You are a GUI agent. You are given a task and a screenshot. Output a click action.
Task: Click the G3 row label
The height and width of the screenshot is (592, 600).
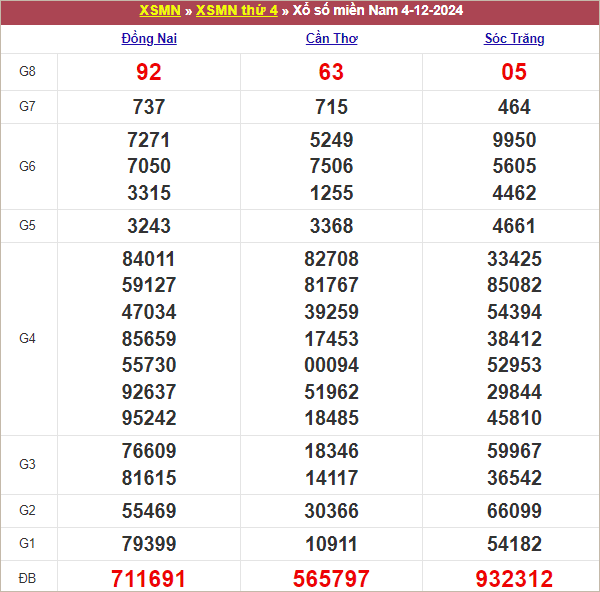[x=28, y=464]
